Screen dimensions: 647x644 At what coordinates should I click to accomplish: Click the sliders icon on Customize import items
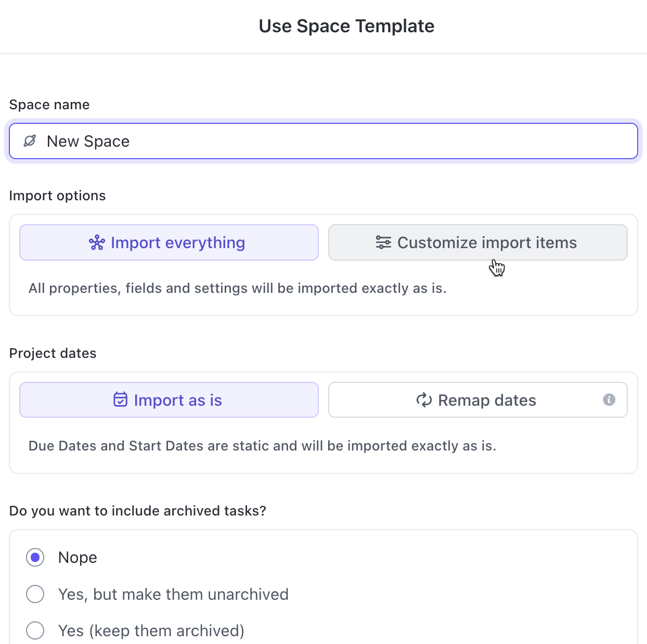(383, 242)
